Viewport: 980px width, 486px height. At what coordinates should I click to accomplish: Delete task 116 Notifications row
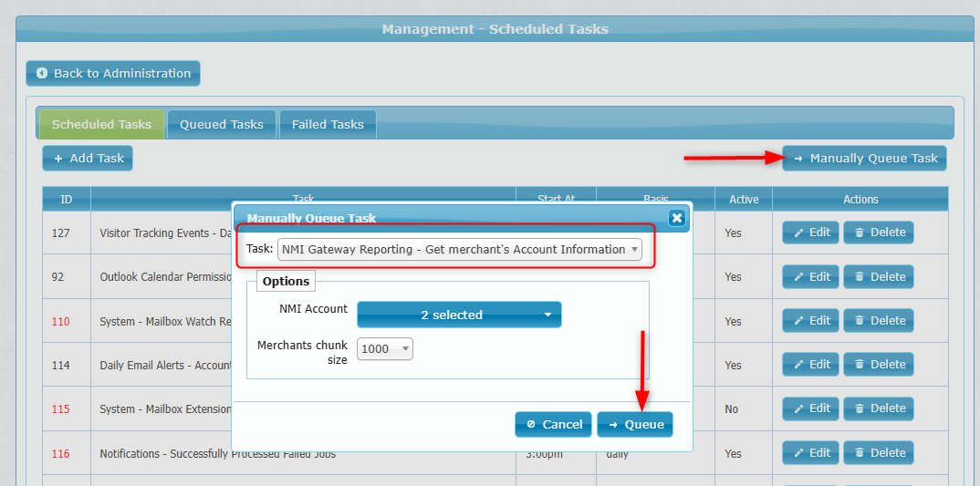[x=878, y=453]
